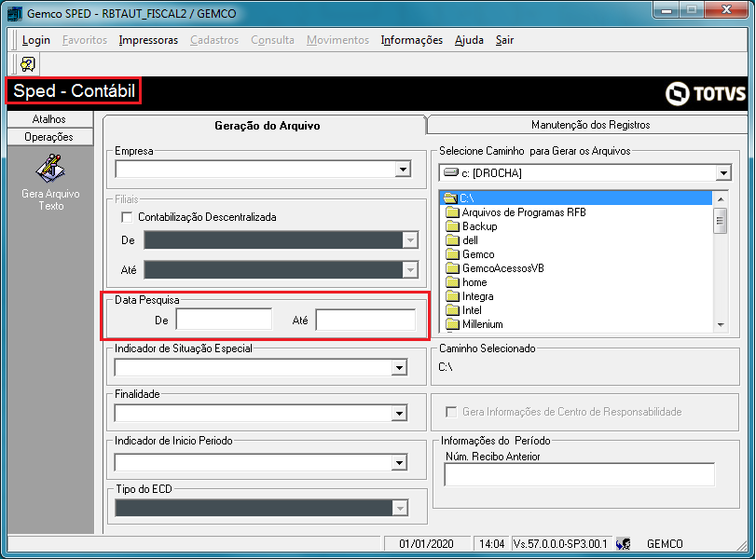Click the Atalhos sidebar button
The width and height of the screenshot is (756, 560).
(49, 119)
